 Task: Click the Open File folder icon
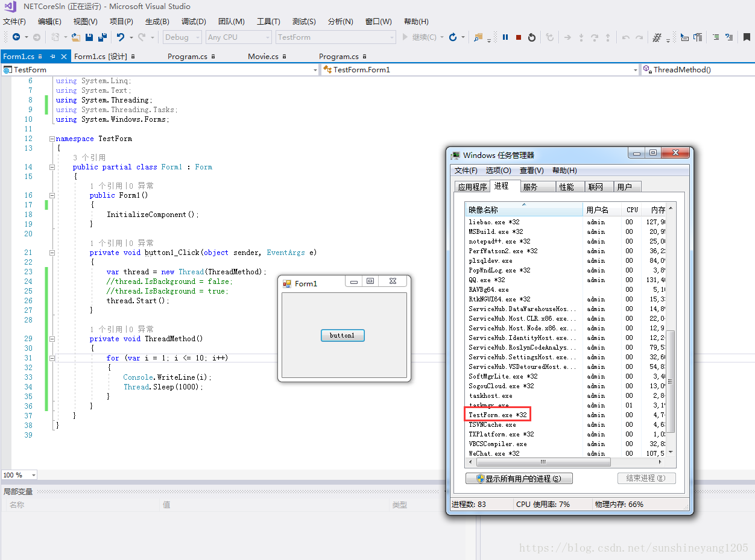pyautogui.click(x=75, y=37)
